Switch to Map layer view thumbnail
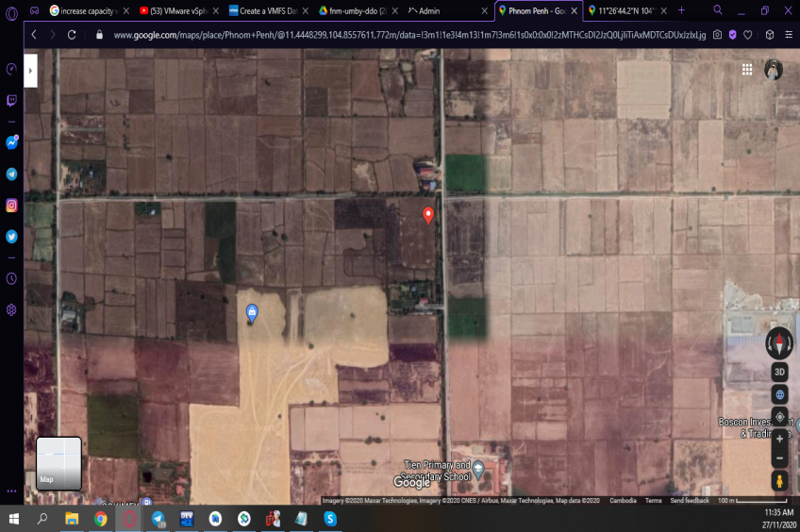Image resolution: width=800 pixels, height=532 pixels. [x=58, y=463]
